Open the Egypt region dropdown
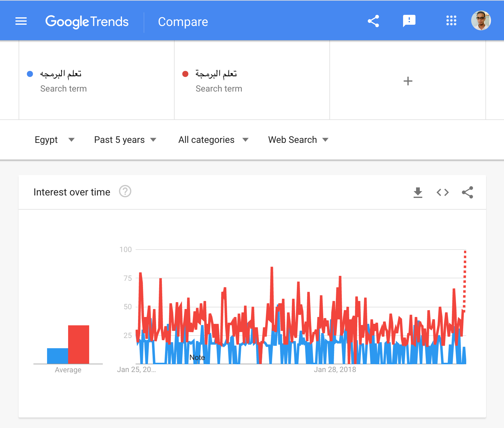The height and width of the screenshot is (428, 504). [x=55, y=140]
